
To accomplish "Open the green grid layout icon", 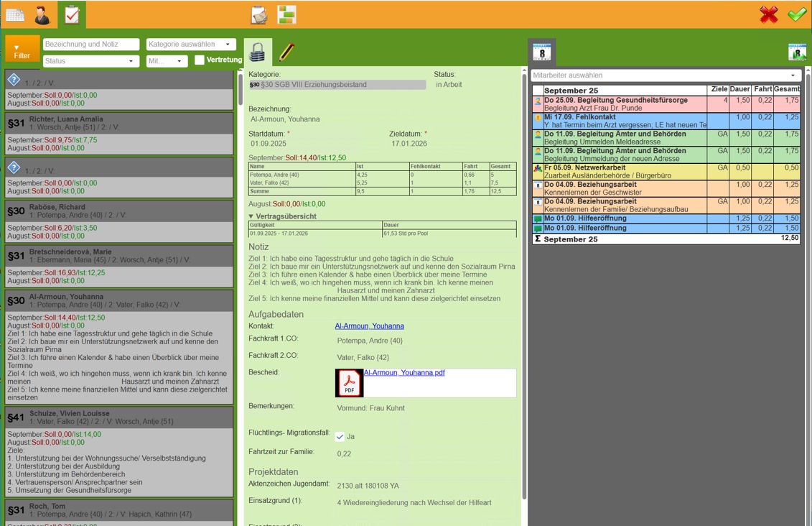I will [x=286, y=14].
